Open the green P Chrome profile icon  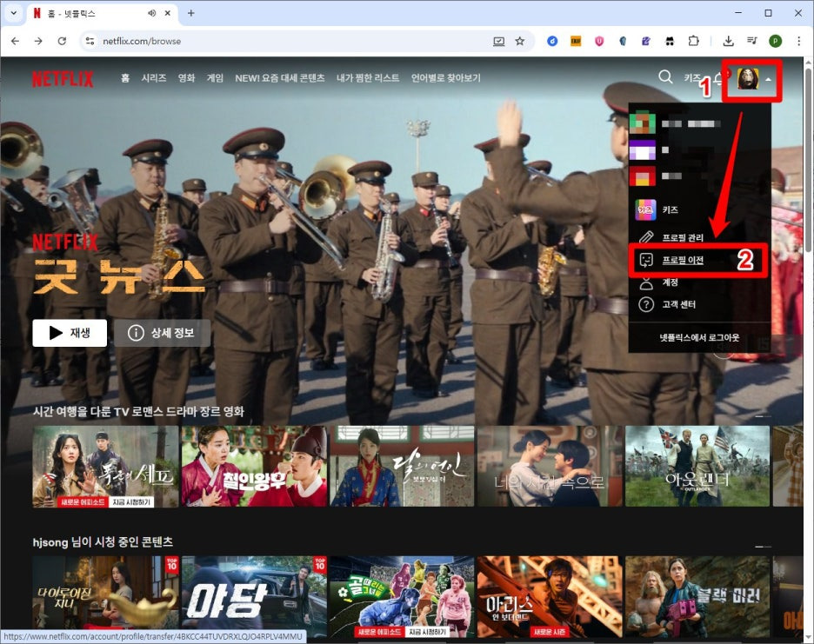click(x=775, y=41)
